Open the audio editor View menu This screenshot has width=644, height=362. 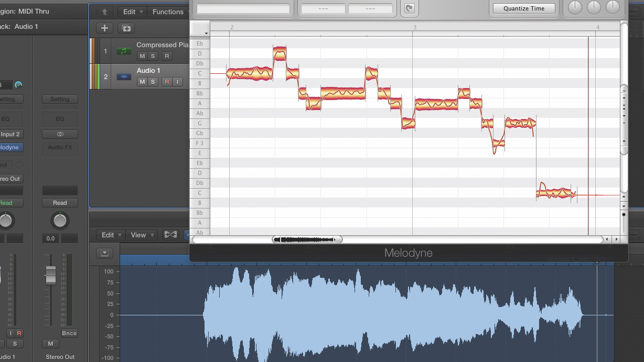click(142, 235)
